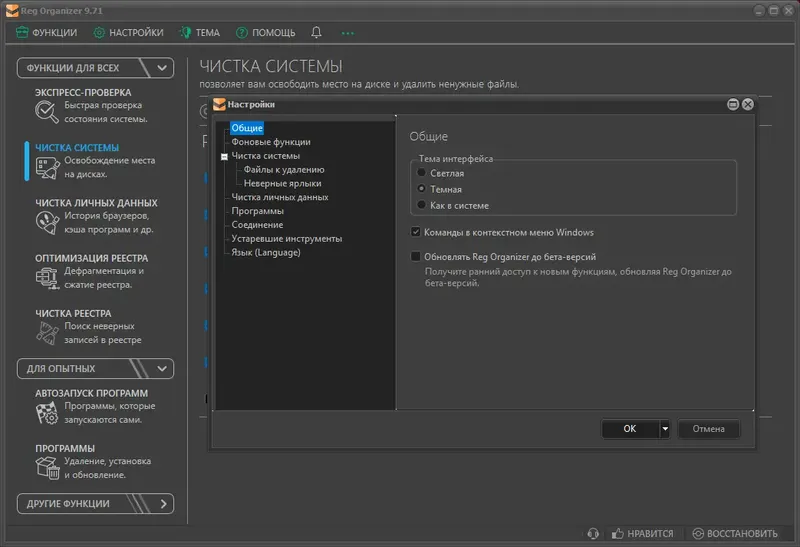Image resolution: width=800 pixels, height=547 pixels.
Task: Open Чистка личных данных section
Action: pyautogui.click(x=96, y=203)
